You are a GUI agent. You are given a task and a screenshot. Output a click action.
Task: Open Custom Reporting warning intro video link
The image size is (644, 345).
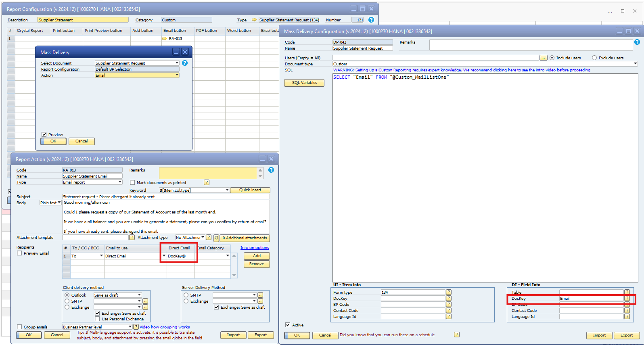462,70
